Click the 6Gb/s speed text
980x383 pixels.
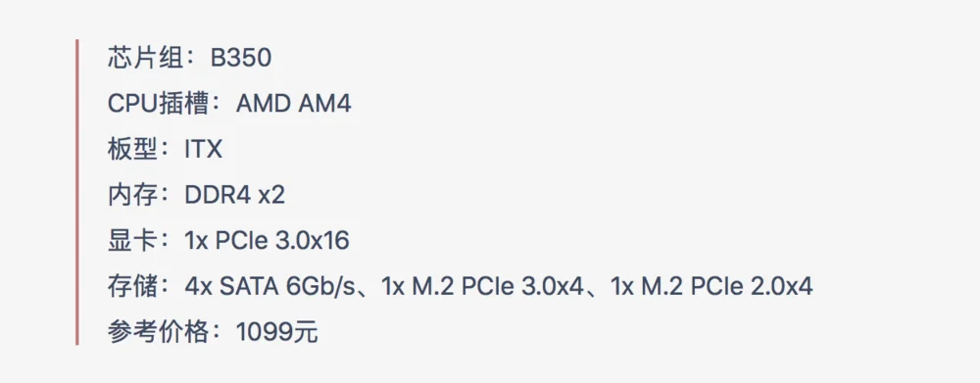click(x=322, y=287)
